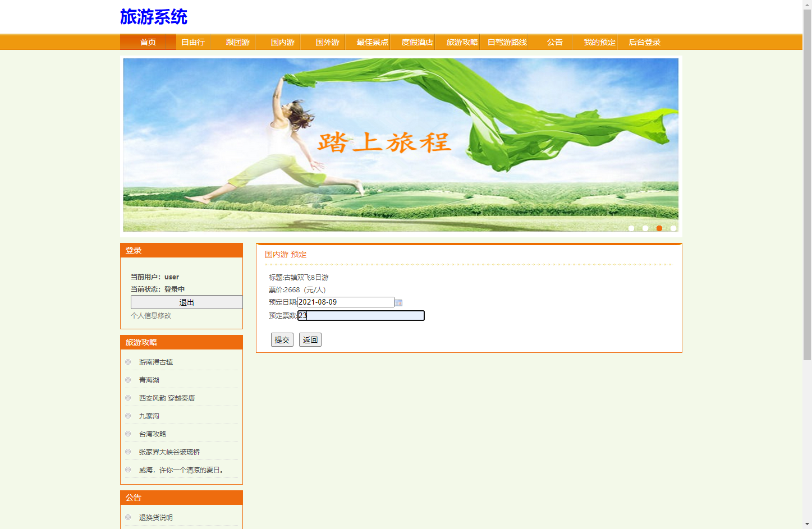Select the second carousel indicator dot
The width and height of the screenshot is (812, 529).
645,228
